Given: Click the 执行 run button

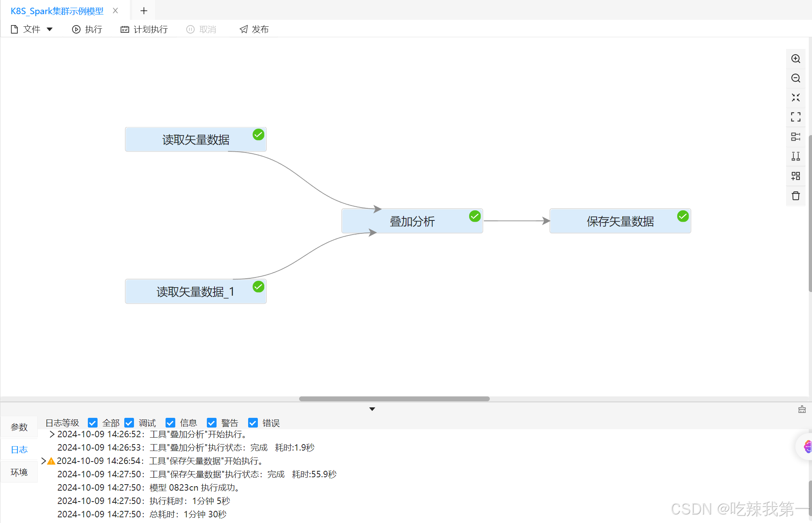Looking at the screenshot, I should pyautogui.click(x=87, y=29).
